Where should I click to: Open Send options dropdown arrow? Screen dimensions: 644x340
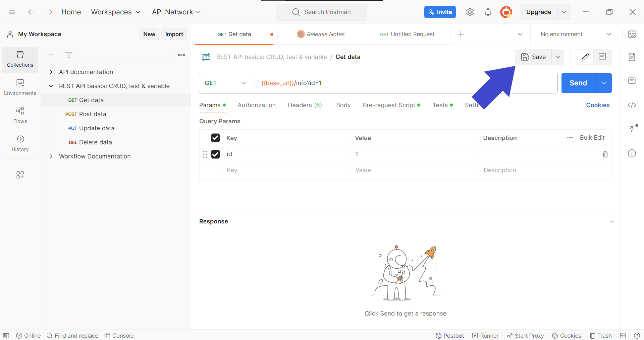[x=604, y=83]
